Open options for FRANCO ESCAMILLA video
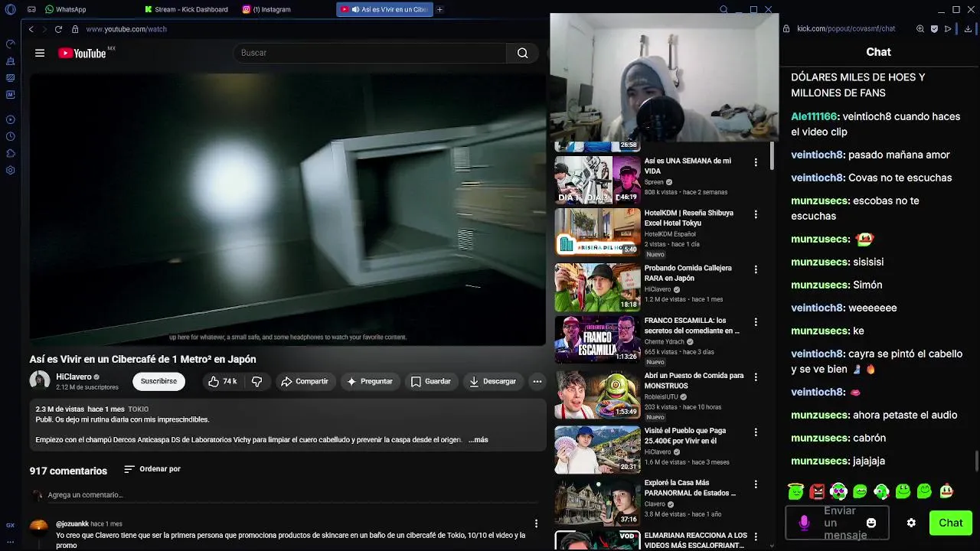 click(756, 322)
